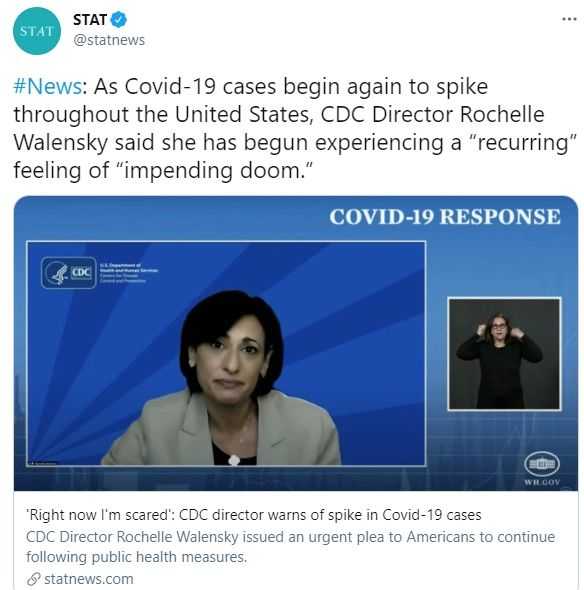
Task: Open the STAT profile avatar
Action: point(36,31)
